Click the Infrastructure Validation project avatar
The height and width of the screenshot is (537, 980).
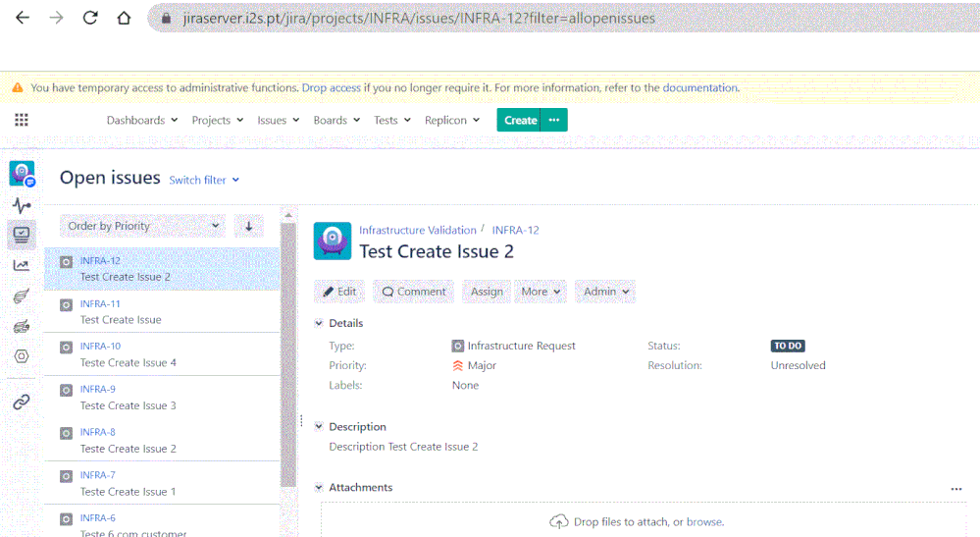coord(333,241)
